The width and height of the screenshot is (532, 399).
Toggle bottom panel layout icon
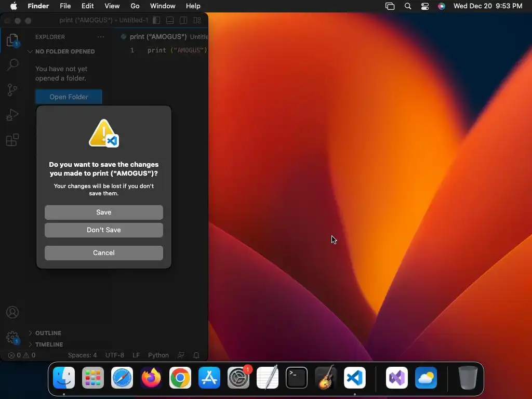point(170,20)
